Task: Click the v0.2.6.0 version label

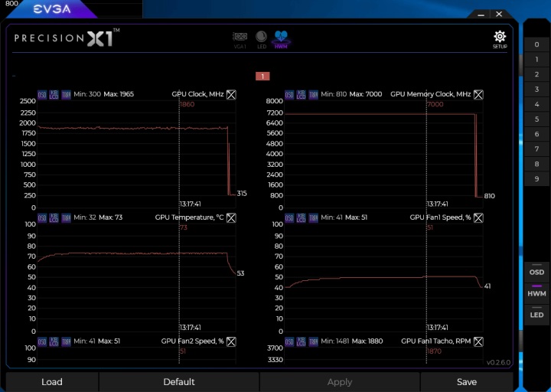Action: point(498,362)
